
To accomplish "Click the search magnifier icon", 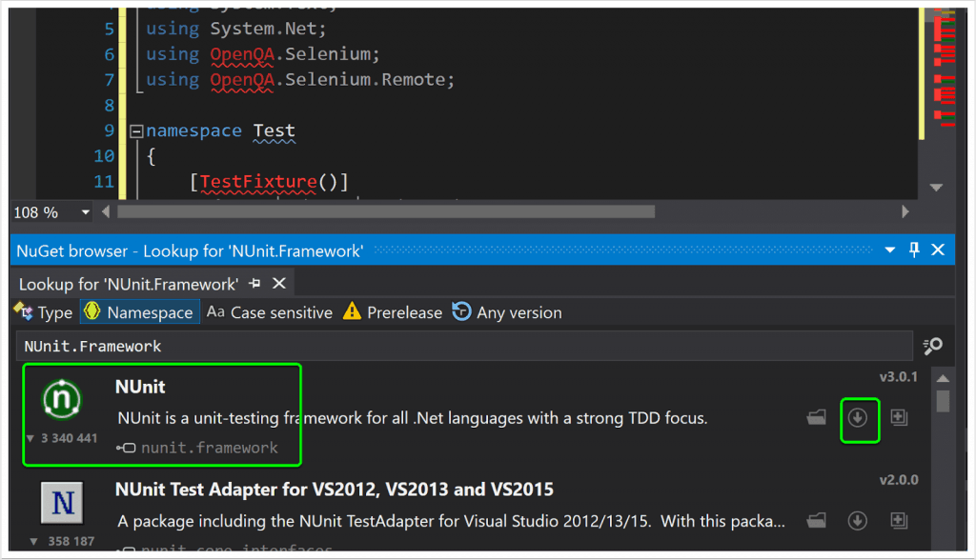I will [932, 346].
